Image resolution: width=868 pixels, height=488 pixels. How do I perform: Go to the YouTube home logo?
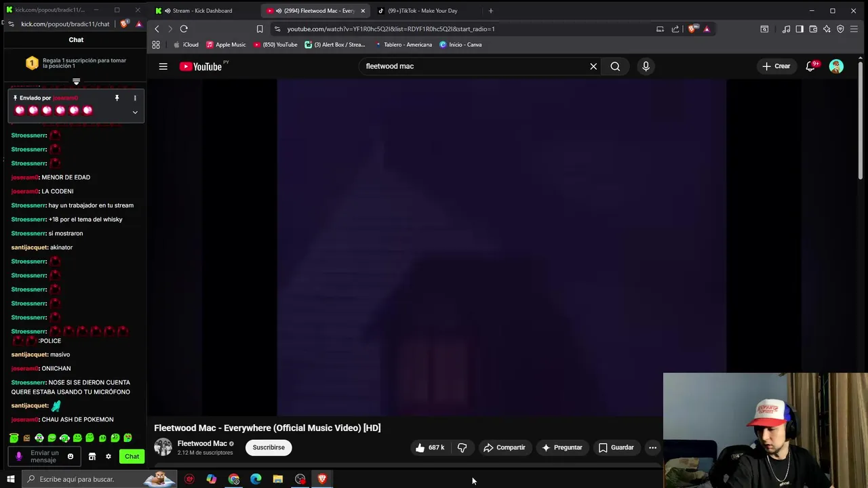[x=201, y=66]
